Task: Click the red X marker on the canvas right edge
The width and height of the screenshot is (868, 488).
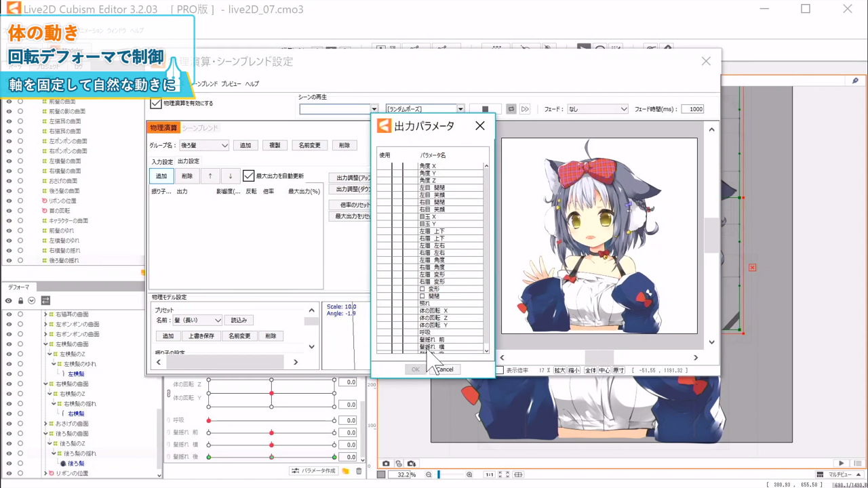Action: (752, 268)
